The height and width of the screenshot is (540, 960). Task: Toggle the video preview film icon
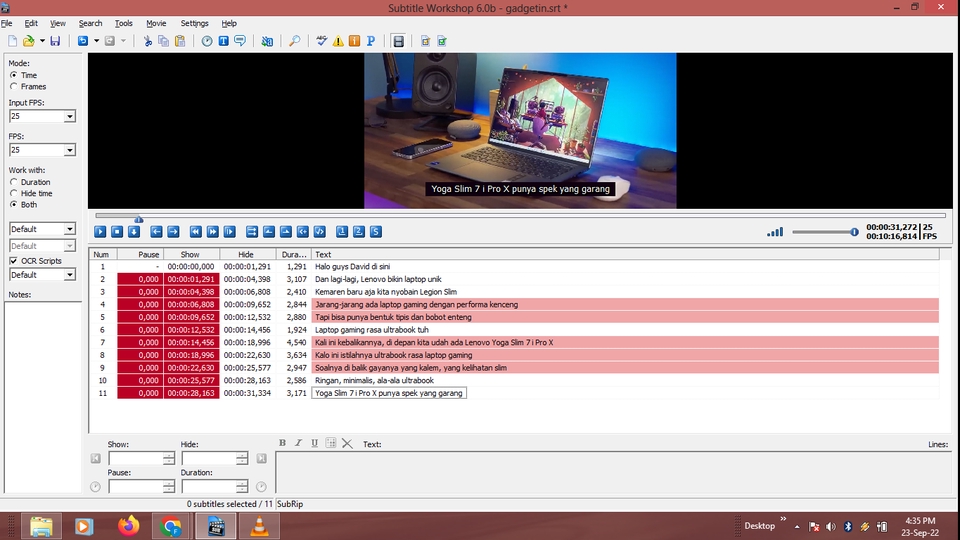point(399,41)
